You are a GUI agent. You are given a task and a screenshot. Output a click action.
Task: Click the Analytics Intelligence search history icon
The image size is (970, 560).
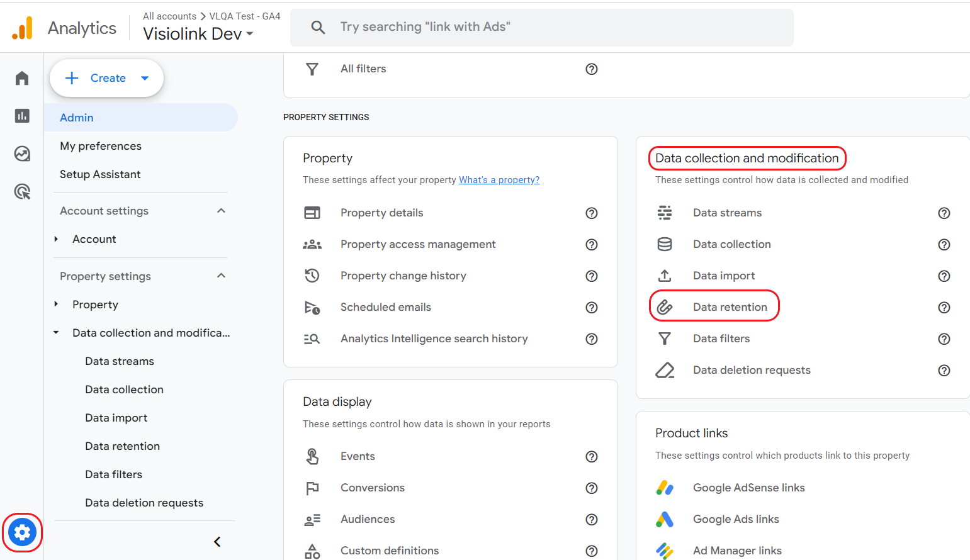312,339
